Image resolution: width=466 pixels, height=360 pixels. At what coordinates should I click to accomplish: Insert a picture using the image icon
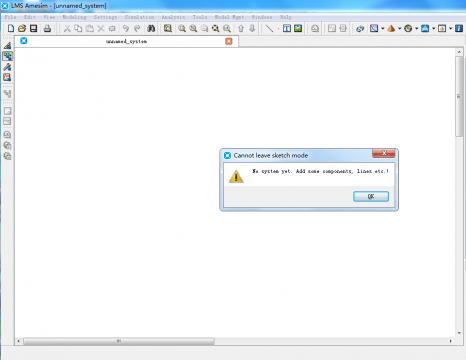click(x=298, y=28)
